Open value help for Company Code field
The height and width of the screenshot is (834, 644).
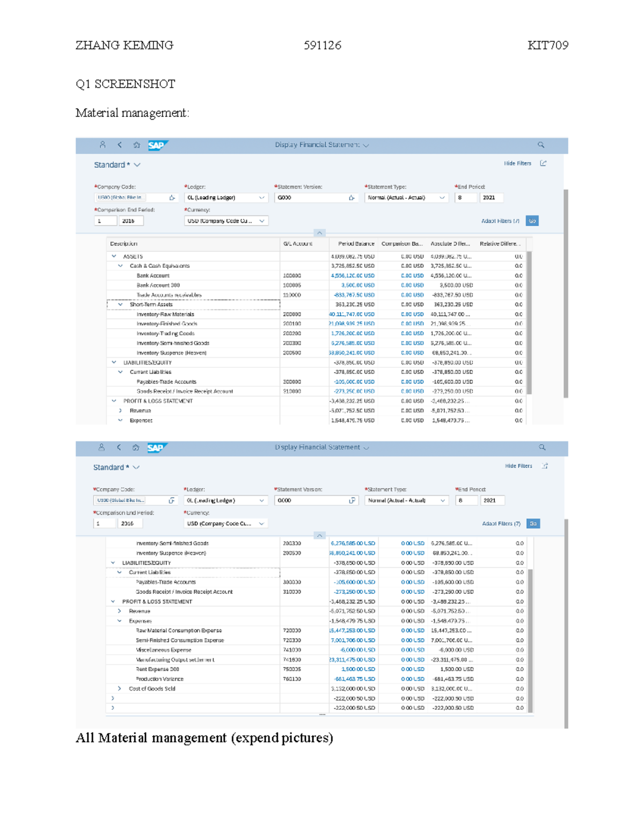click(172, 198)
